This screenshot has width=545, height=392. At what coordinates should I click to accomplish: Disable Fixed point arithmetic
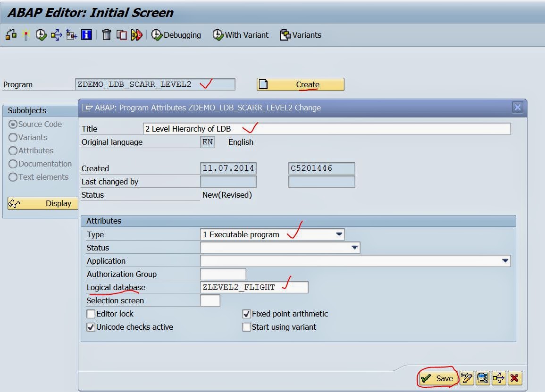(x=246, y=314)
